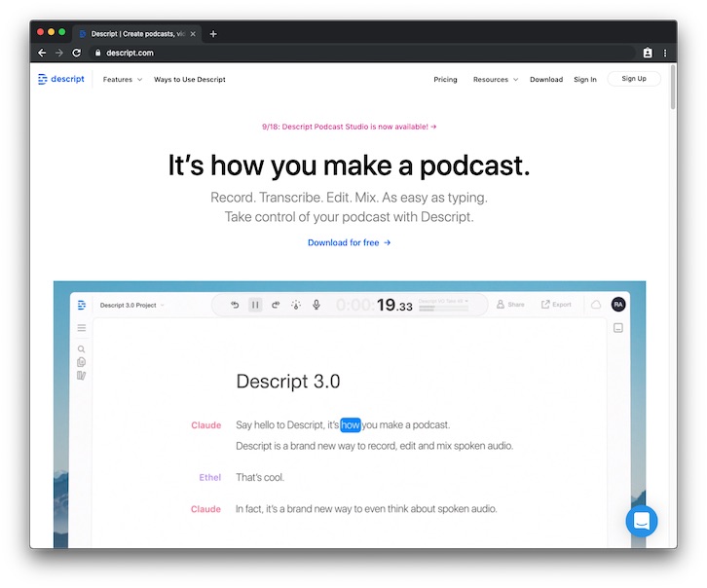Click the highlighted word 'how' in the transcript
This screenshot has height=588, width=707.
pyautogui.click(x=351, y=424)
